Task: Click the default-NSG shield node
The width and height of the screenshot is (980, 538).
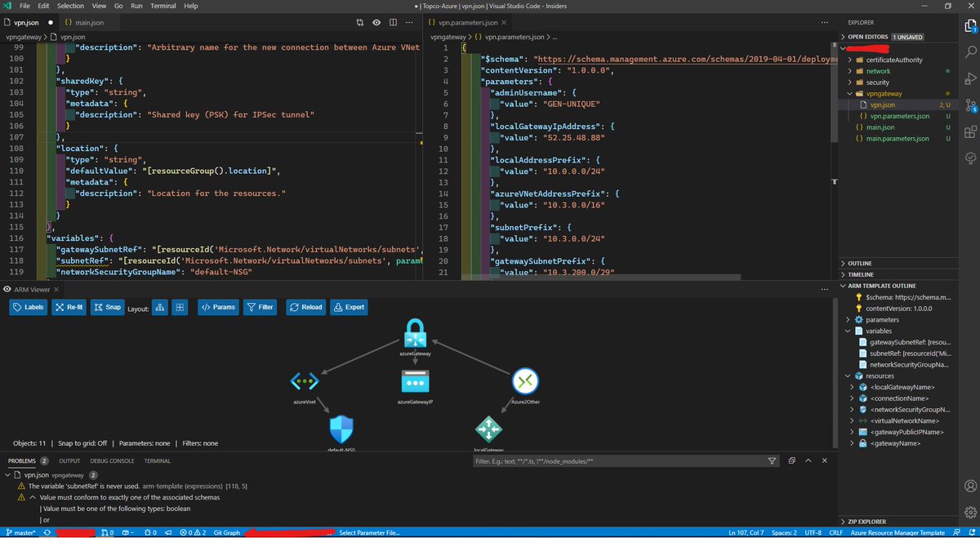Action: coord(341,429)
